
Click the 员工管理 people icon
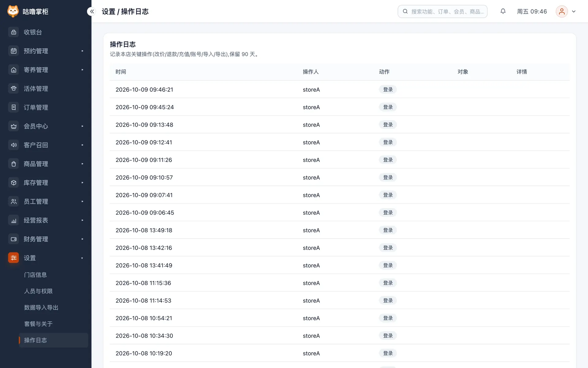click(x=13, y=201)
